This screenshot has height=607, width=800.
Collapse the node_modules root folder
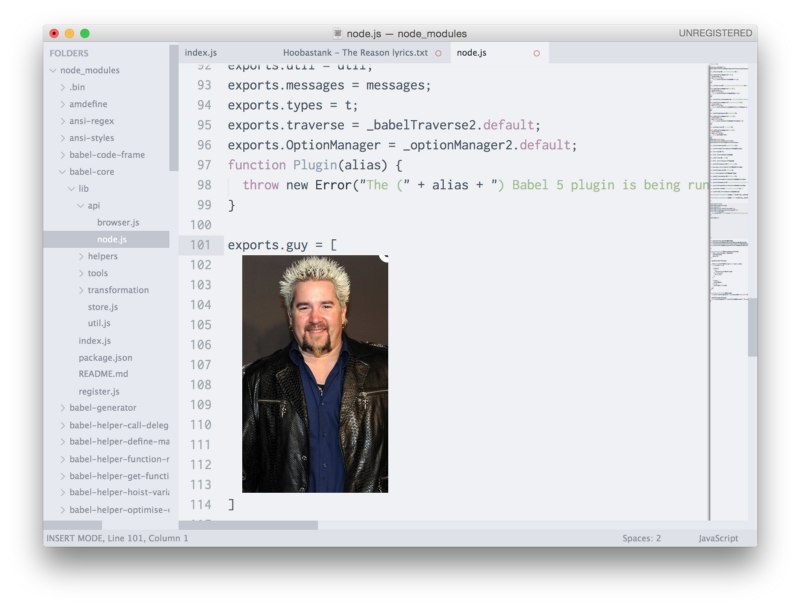coord(53,70)
